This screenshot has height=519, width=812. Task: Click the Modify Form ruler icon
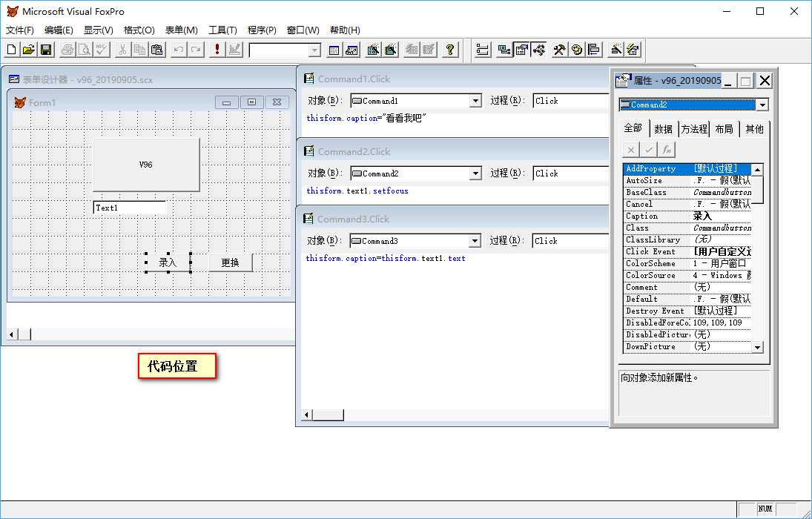(x=234, y=50)
